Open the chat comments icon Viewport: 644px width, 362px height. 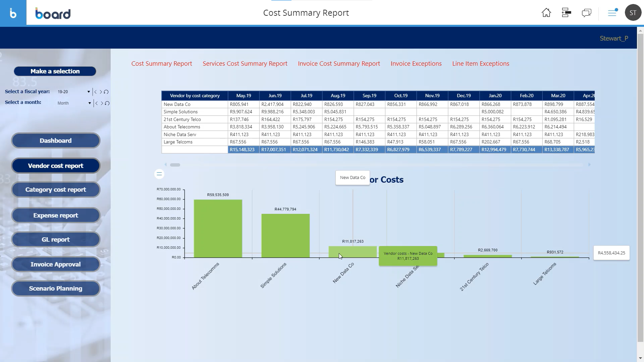(x=586, y=13)
